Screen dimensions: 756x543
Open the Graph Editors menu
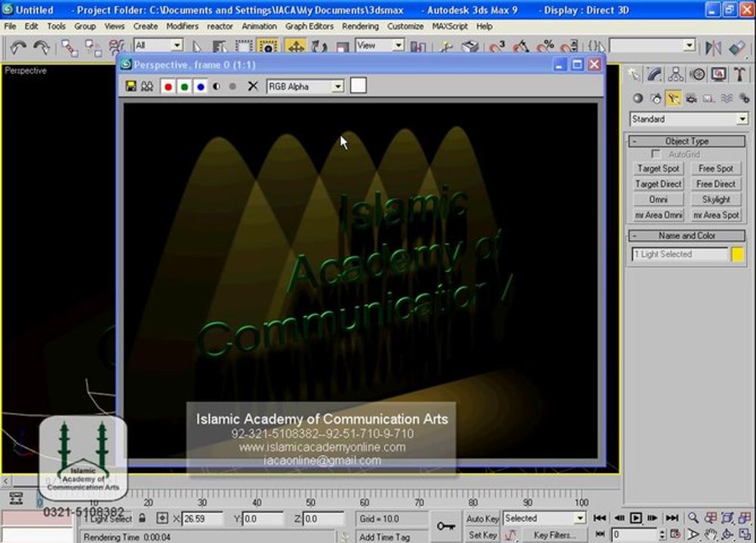tap(309, 26)
